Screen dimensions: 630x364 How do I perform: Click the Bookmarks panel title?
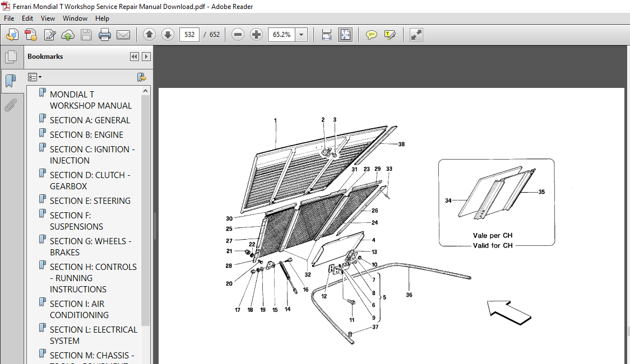coord(45,57)
